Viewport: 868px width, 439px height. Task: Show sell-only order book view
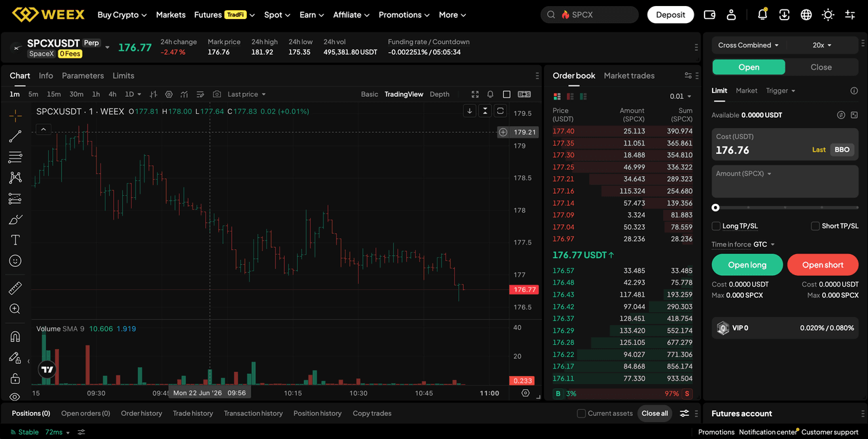[x=570, y=96]
